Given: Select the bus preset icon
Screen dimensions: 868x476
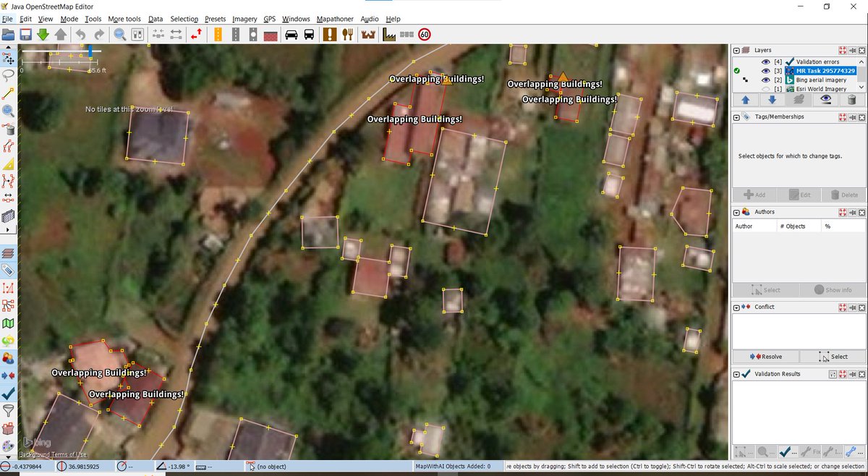Looking at the screenshot, I should coord(309,34).
